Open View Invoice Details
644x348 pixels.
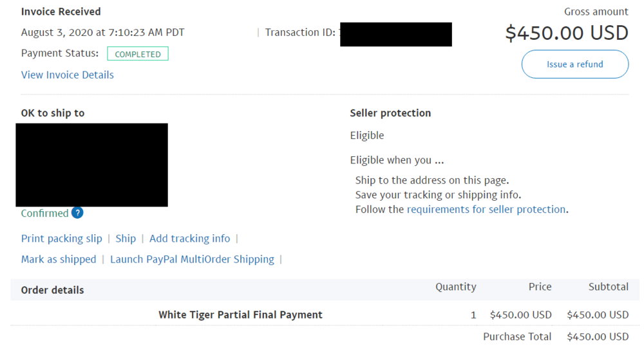(x=68, y=75)
